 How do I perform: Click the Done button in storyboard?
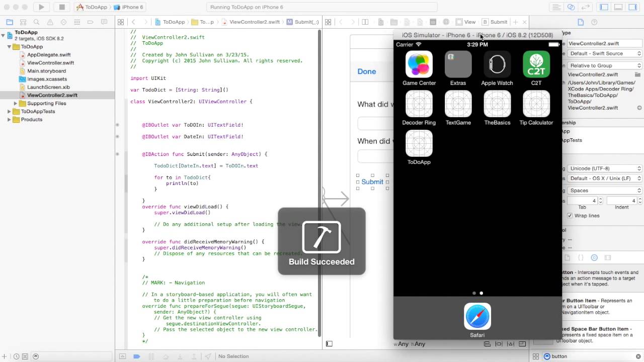[367, 71]
